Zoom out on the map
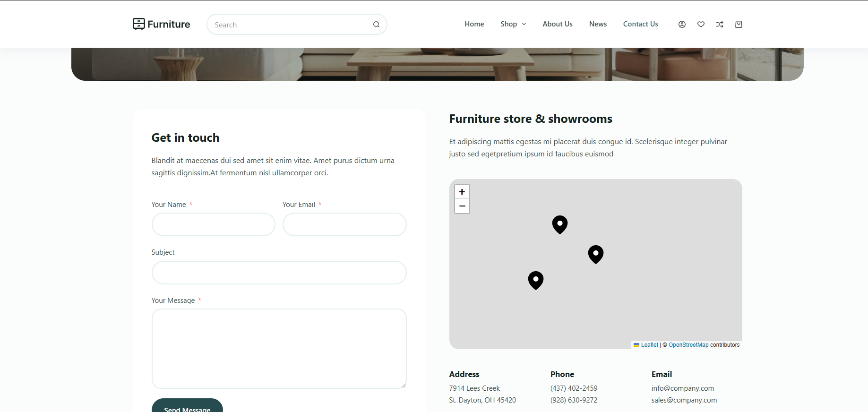 coord(462,206)
